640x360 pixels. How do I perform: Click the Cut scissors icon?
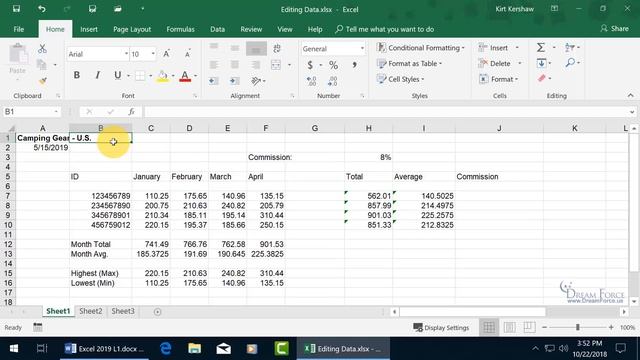point(42,49)
